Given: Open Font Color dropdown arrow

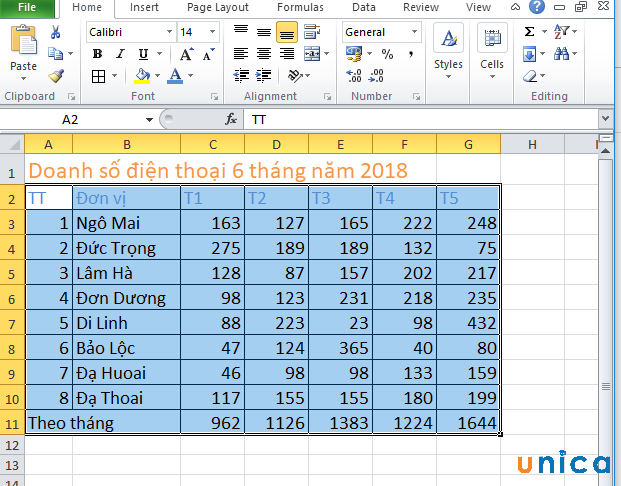Looking at the screenshot, I should [190, 76].
